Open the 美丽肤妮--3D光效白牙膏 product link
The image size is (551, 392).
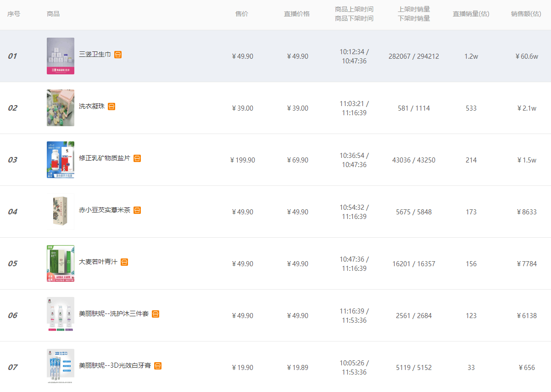tap(115, 366)
